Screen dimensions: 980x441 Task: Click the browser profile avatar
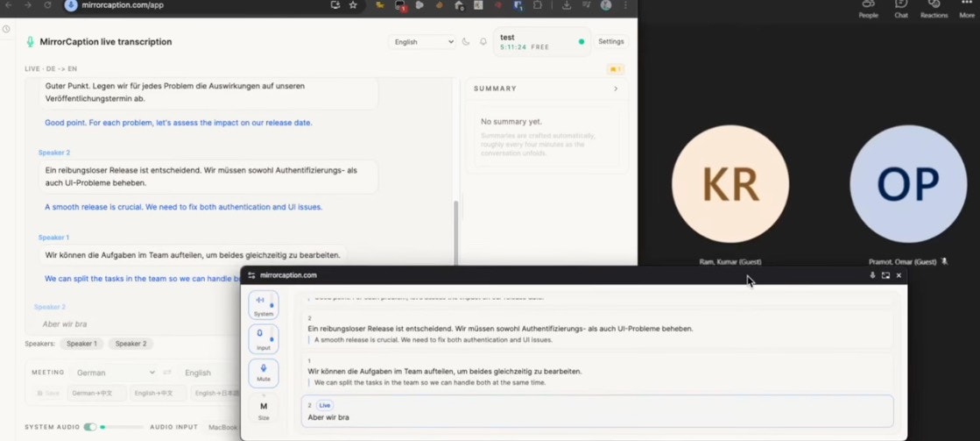(x=606, y=5)
